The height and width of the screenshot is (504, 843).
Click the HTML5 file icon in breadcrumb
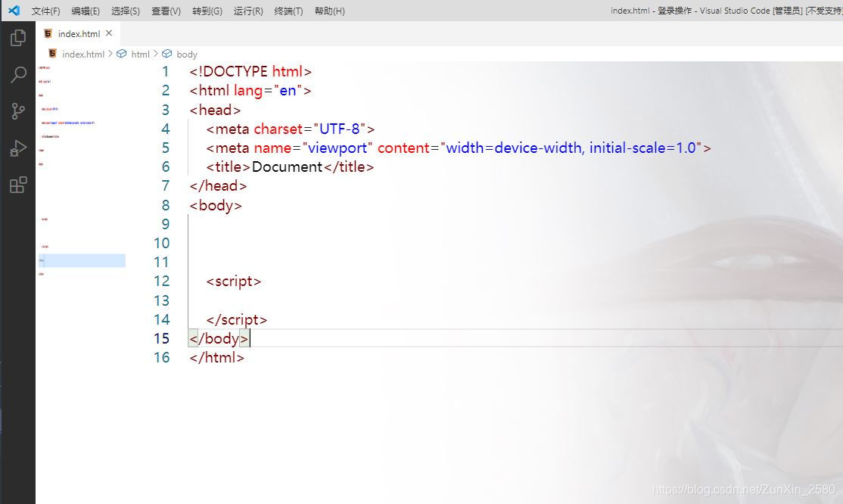tap(52, 54)
